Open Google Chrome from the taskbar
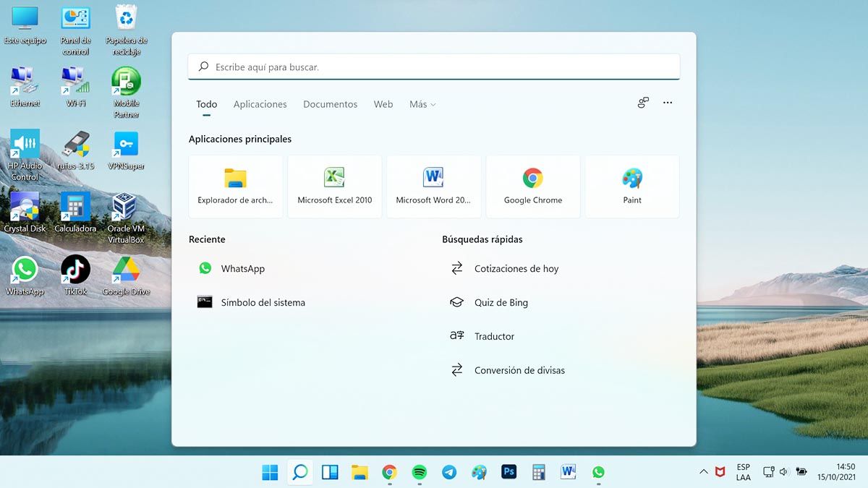868x488 pixels. [389, 472]
